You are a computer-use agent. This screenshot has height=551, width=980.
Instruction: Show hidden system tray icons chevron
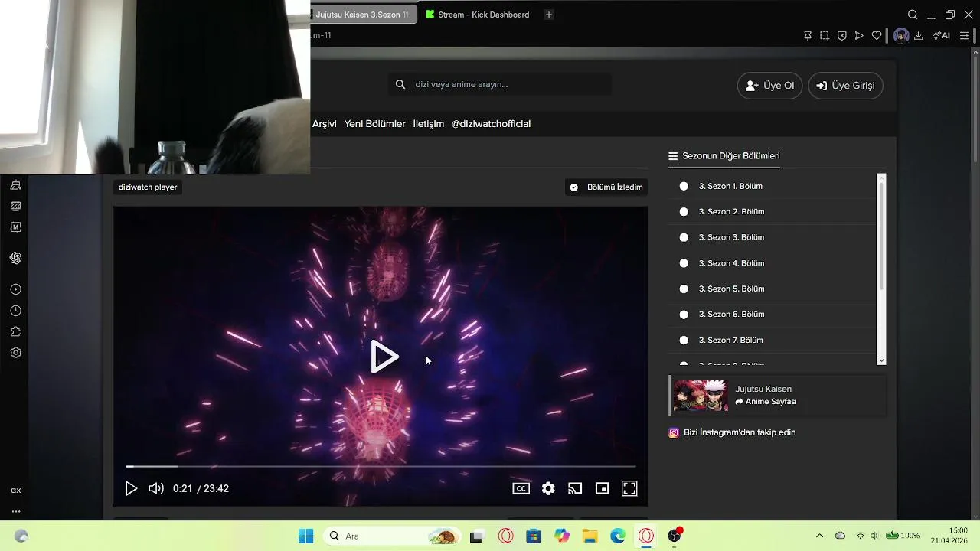pos(819,536)
